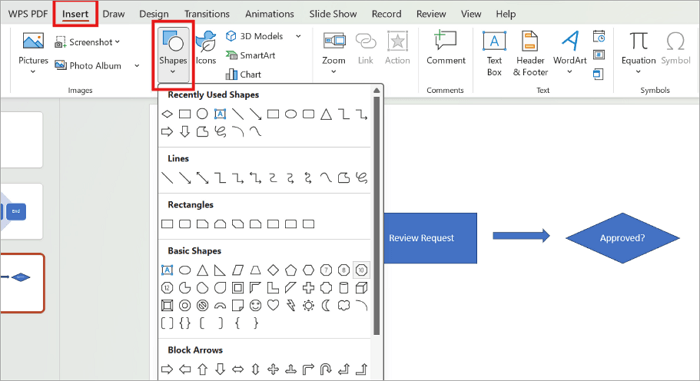Pick the diamond in Recently Used Shapes
700x381 pixels.
pos(167,114)
